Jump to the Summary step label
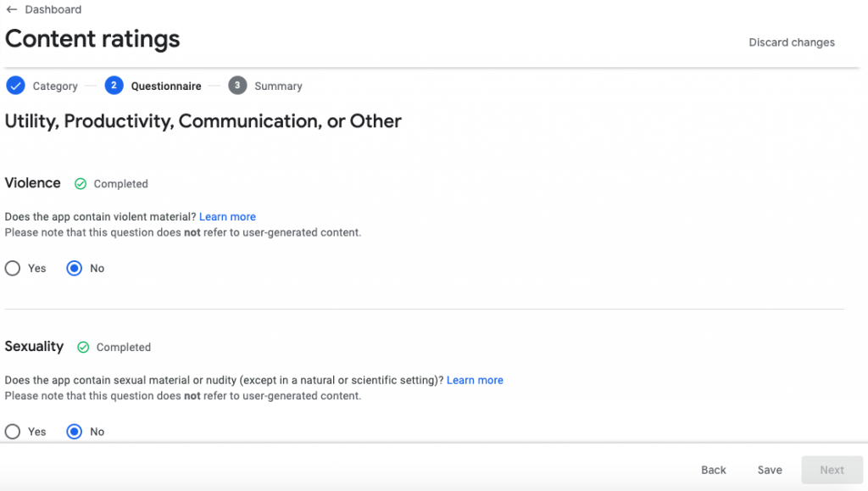Viewport: 868px width, 491px height. pyautogui.click(x=278, y=86)
